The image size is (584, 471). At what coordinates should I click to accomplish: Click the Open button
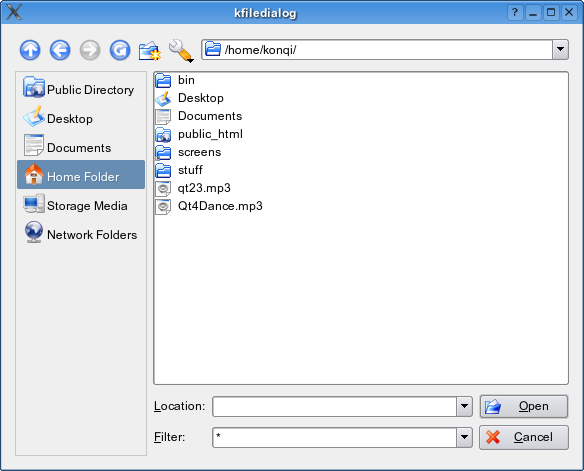pyautogui.click(x=524, y=406)
